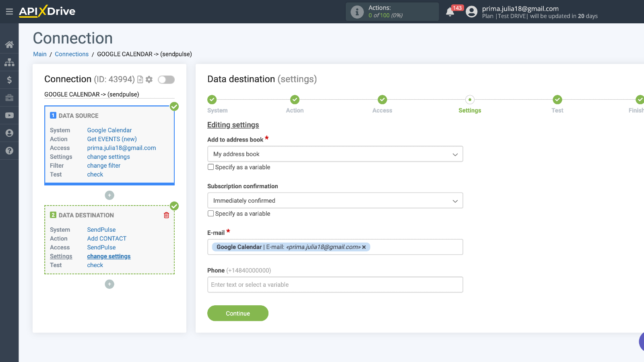Expand the 'My address book' dropdown
This screenshot has height=362, width=644.
335,154
